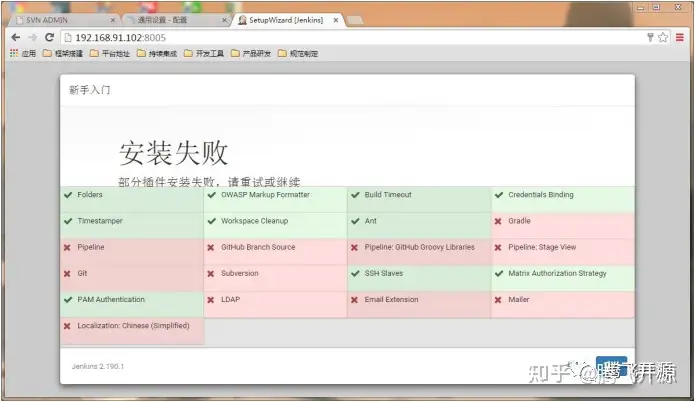
Task: Click the red X icon beside Subversion
Action: pyautogui.click(x=211, y=273)
